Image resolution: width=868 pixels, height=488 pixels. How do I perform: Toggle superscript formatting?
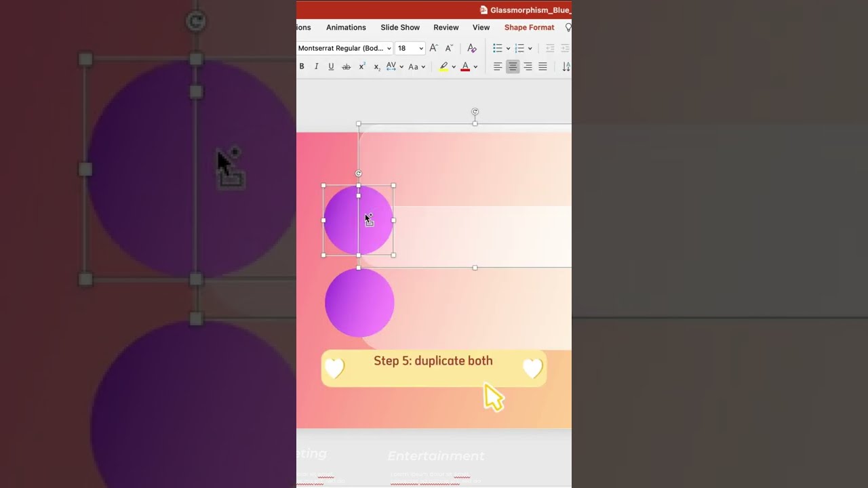coord(362,66)
